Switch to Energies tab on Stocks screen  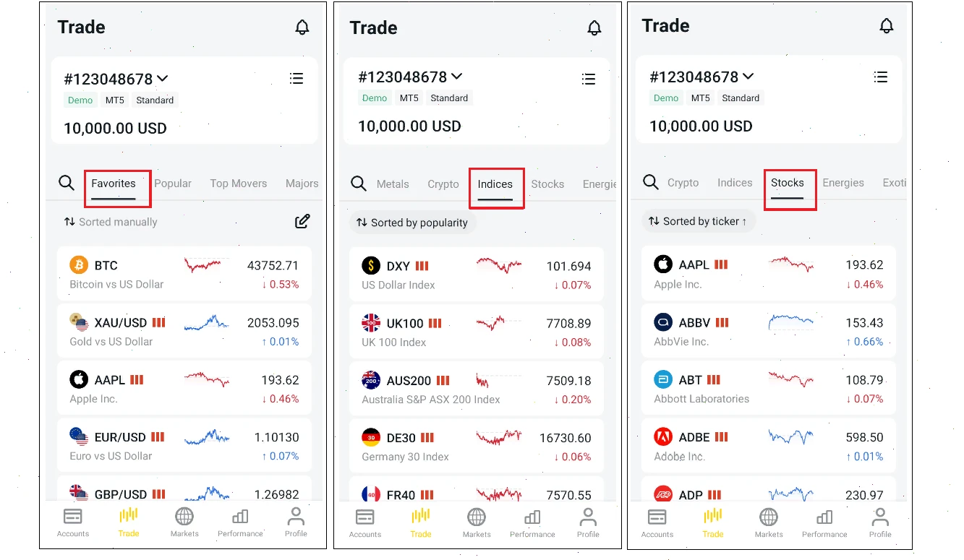843,183
